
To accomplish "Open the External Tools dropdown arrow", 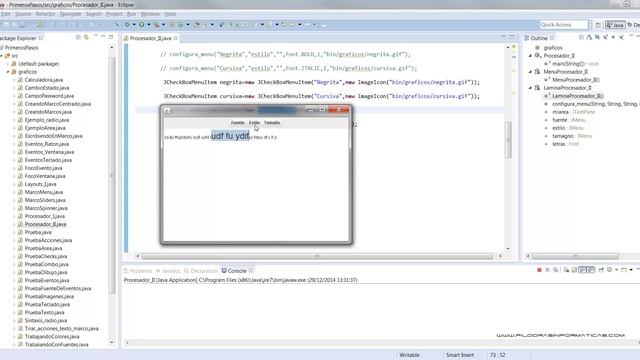I will pos(163,24).
